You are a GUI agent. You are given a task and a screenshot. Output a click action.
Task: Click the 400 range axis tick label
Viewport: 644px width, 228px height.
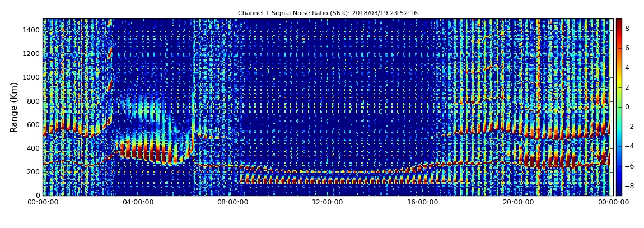[x=33, y=148]
